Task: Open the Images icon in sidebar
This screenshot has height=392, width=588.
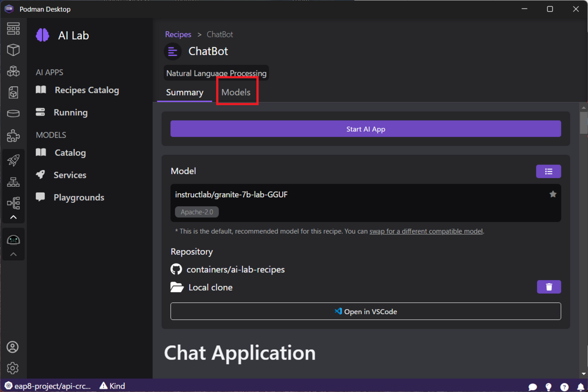Action: tap(13, 92)
